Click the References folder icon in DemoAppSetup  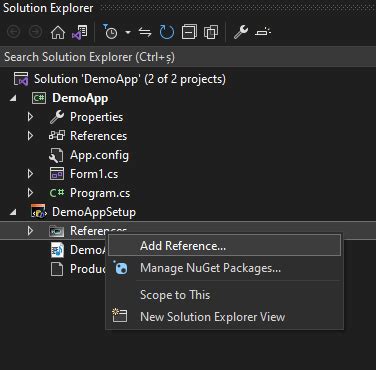[57, 231]
